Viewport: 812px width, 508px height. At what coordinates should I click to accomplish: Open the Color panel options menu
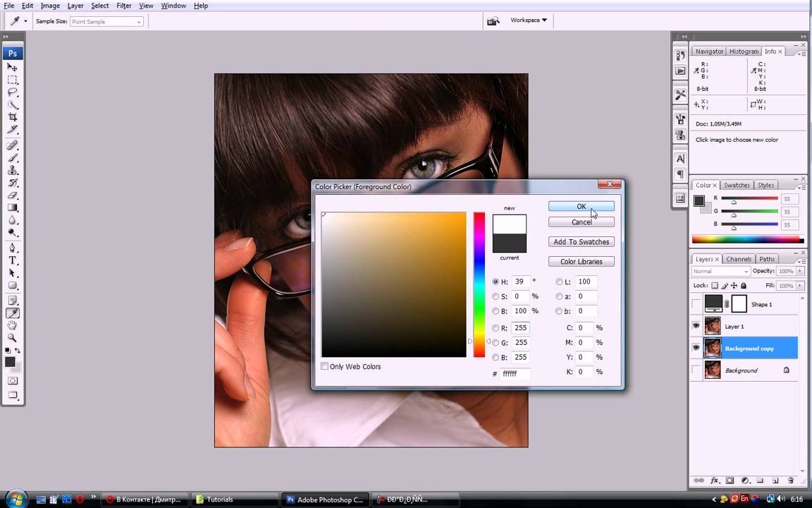coord(801,186)
